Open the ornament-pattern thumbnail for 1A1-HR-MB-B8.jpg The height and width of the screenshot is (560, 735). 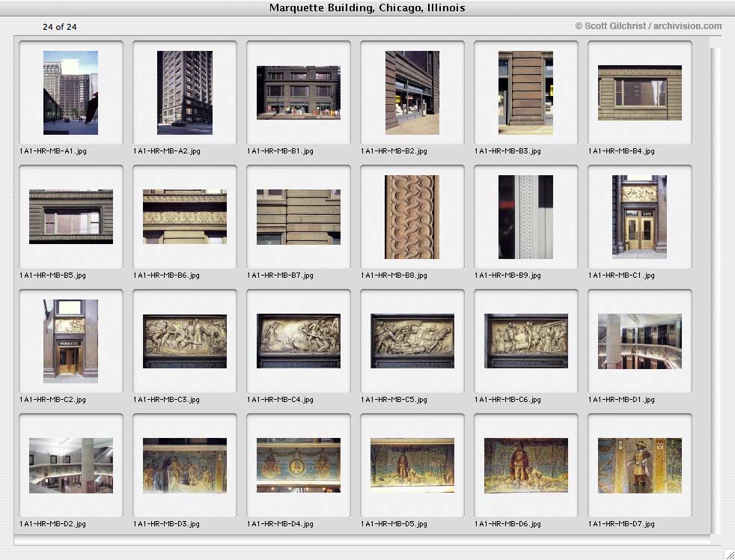point(412,217)
